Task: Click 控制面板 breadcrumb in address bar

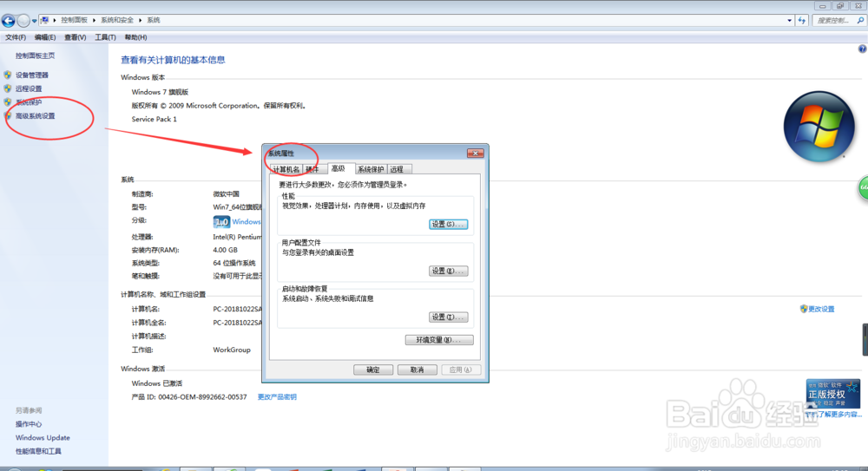Action: (x=74, y=21)
